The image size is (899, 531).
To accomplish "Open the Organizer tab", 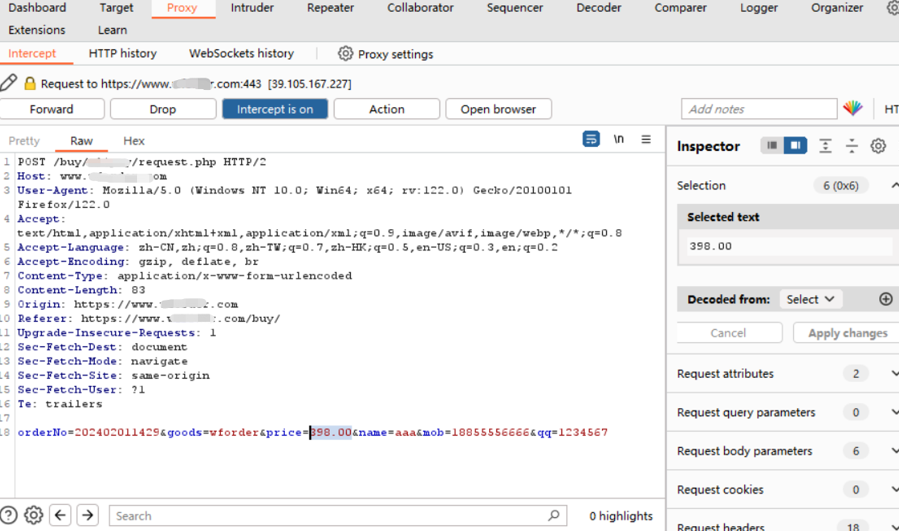I will point(837,8).
